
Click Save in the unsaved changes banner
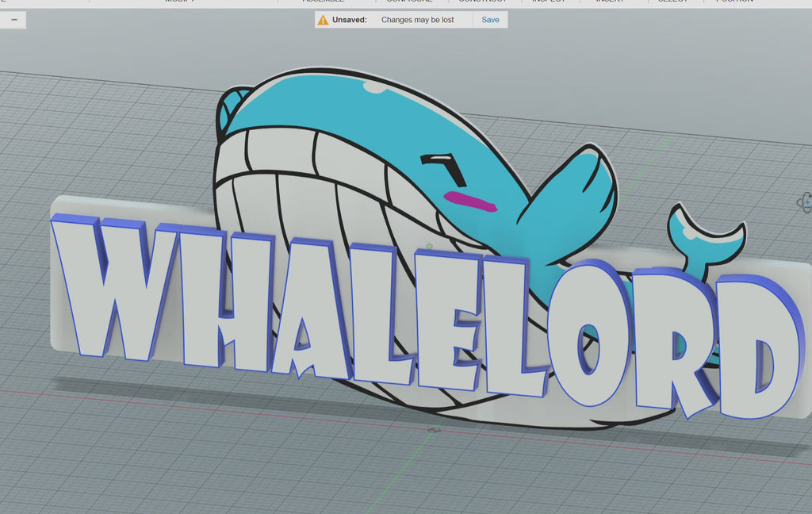coord(490,19)
